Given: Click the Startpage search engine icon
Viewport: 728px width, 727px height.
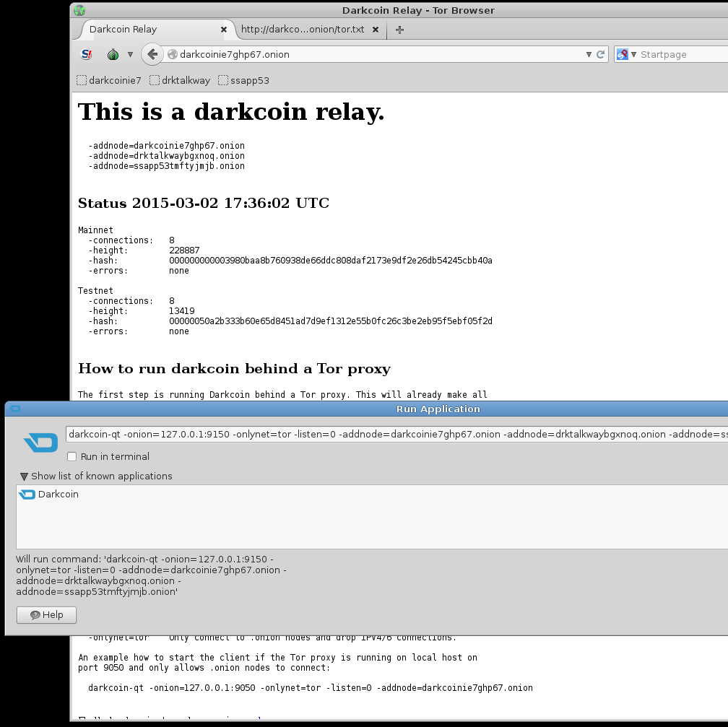Looking at the screenshot, I should coord(622,54).
